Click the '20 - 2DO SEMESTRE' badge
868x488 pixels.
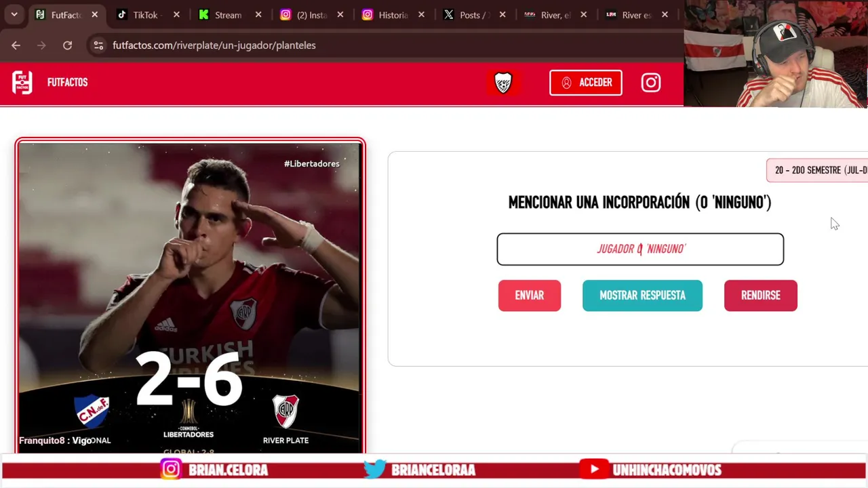pyautogui.click(x=817, y=170)
